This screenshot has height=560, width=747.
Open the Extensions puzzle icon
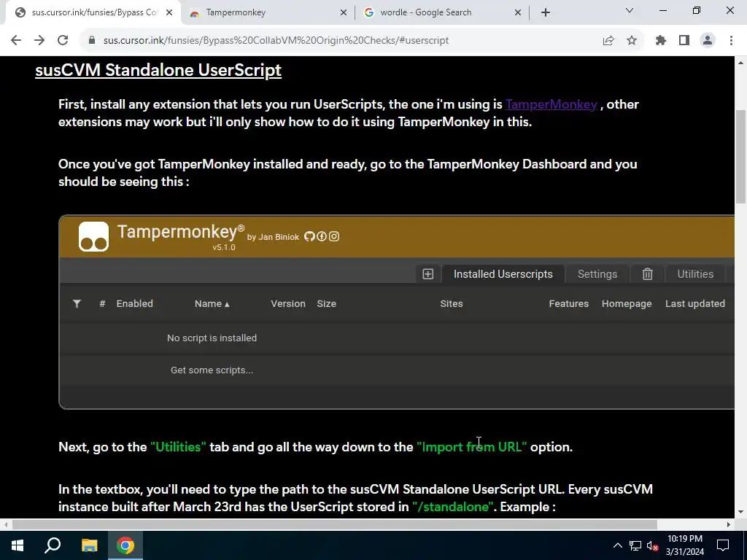pos(661,41)
